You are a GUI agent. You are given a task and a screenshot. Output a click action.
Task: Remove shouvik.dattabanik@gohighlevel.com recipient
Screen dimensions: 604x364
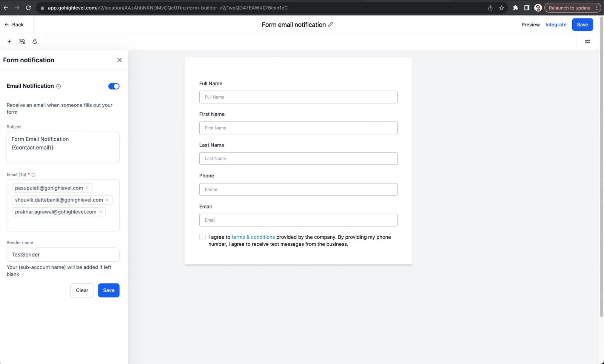coord(107,200)
